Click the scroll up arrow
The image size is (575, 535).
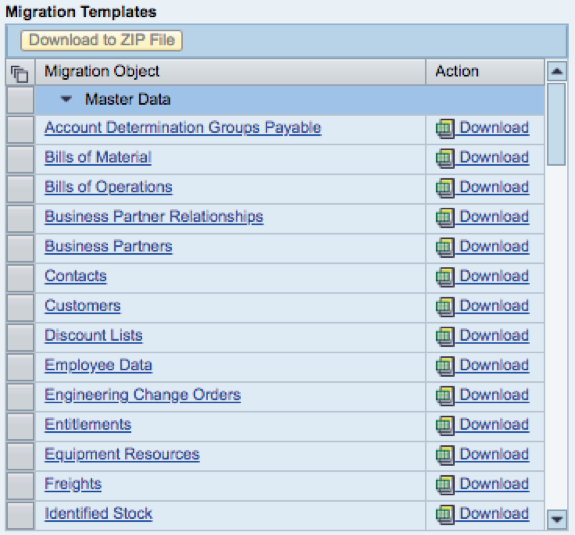click(557, 71)
